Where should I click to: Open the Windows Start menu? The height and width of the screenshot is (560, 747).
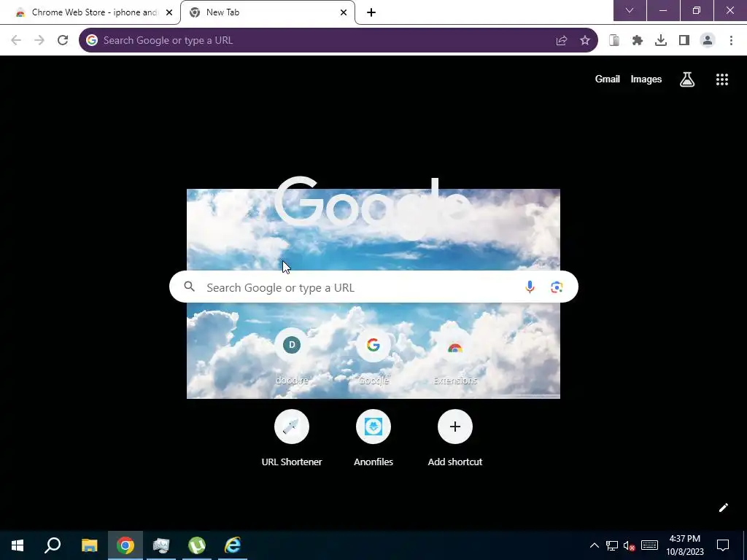point(18,545)
